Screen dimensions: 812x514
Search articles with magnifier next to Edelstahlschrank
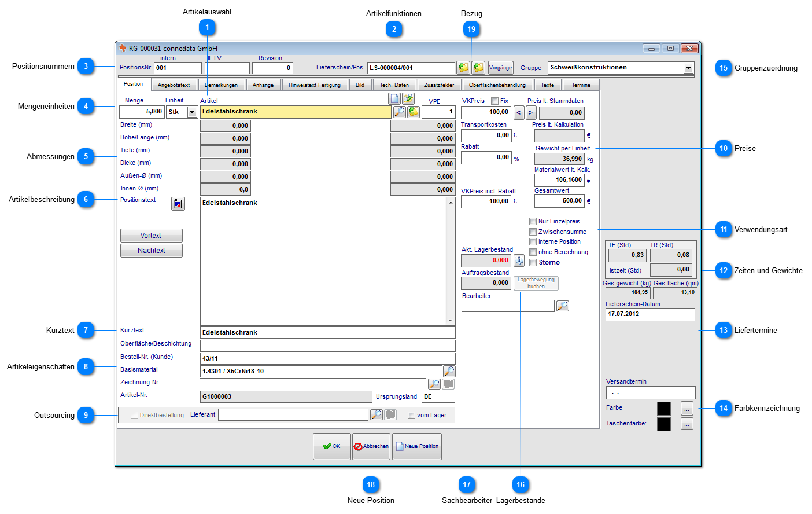click(x=399, y=112)
